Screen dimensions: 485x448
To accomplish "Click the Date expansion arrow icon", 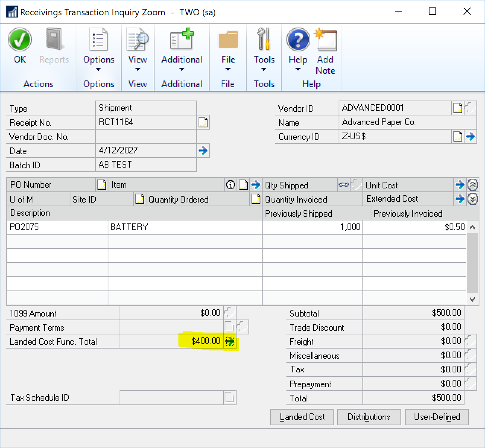I will (203, 150).
